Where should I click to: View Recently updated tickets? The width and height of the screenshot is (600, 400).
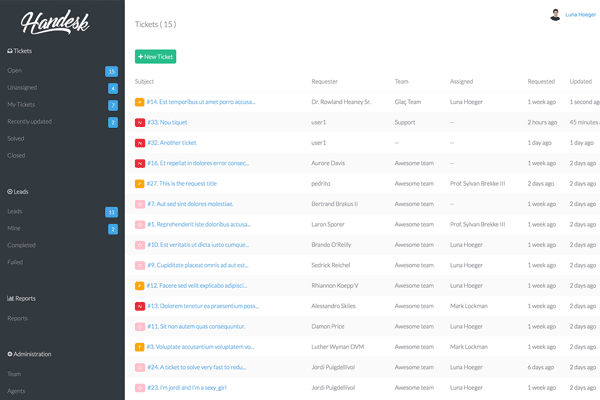29,121
